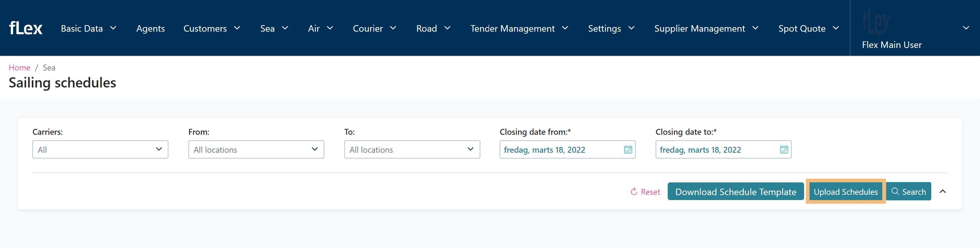This screenshot has height=248, width=980.
Task: Download the Schedule Template
Action: pyautogui.click(x=735, y=192)
